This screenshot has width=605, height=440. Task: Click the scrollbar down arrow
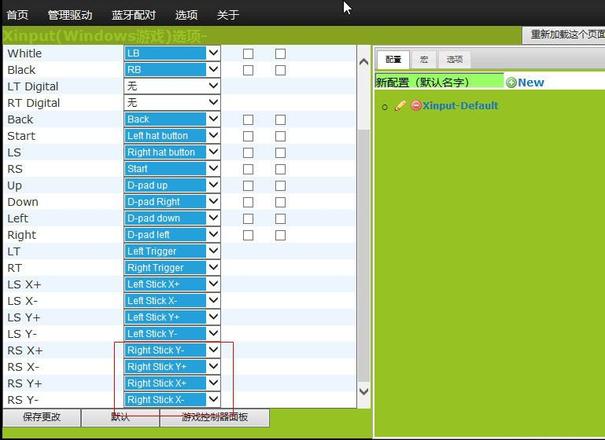click(x=363, y=391)
